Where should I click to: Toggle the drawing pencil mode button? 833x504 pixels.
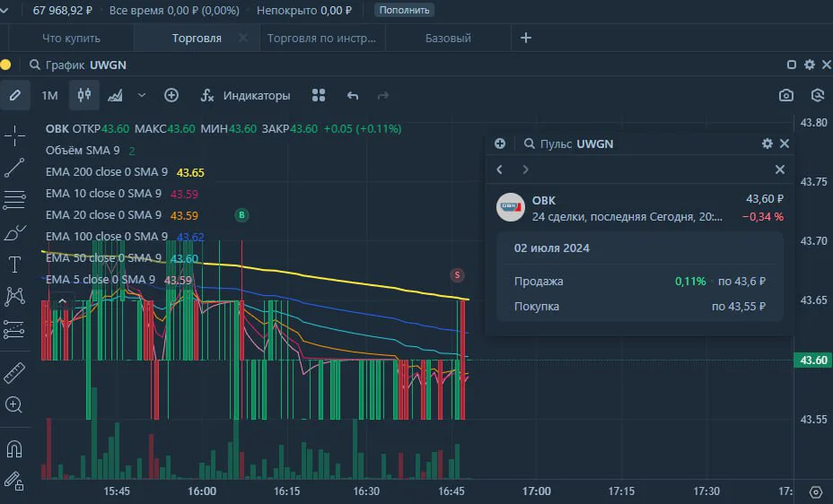coord(15,95)
